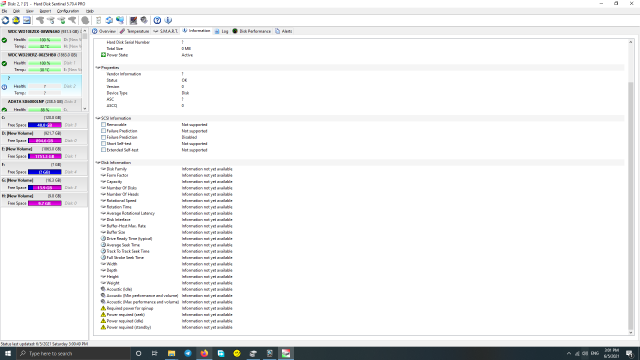This screenshot has width=640, height=360.
Task: Click the network computers toolbar icon
Action: (120, 20)
